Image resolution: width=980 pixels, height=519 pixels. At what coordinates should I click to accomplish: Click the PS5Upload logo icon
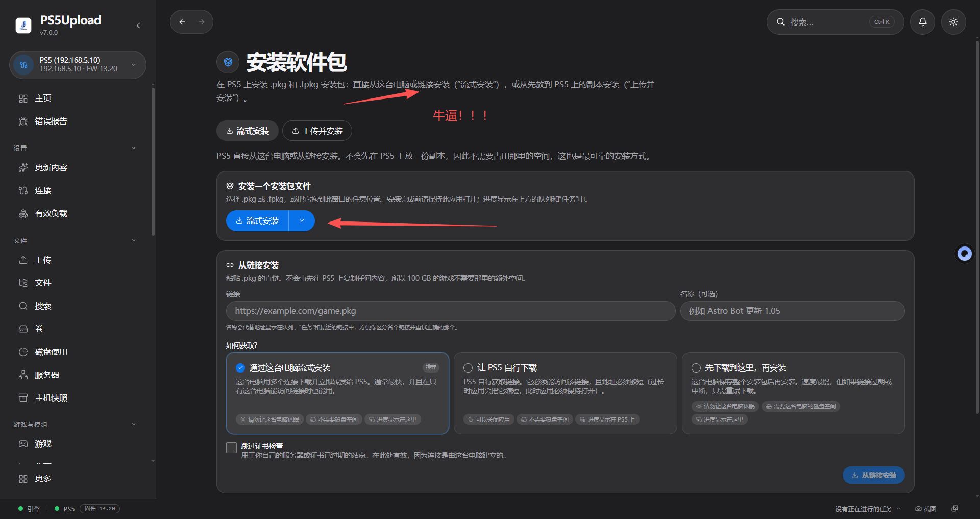[23, 25]
